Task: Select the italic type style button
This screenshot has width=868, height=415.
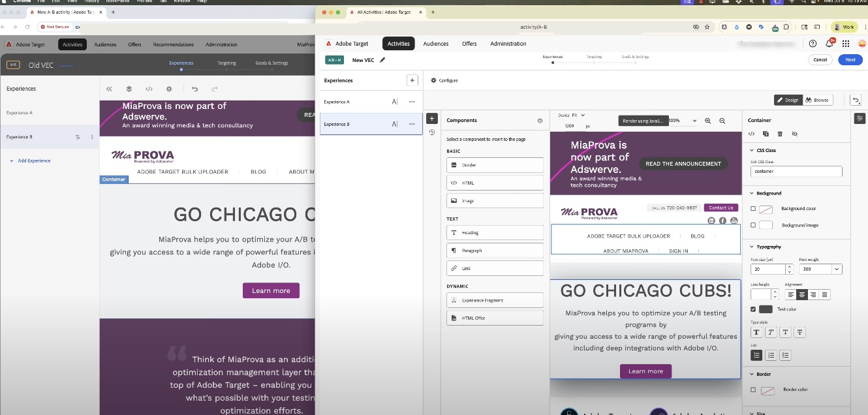Action: (771, 332)
